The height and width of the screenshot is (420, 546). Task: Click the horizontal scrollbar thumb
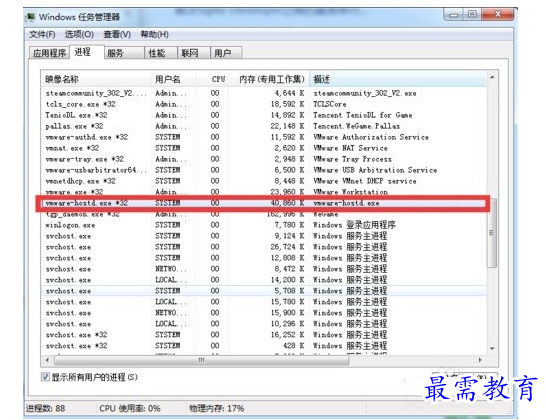[x=202, y=360]
